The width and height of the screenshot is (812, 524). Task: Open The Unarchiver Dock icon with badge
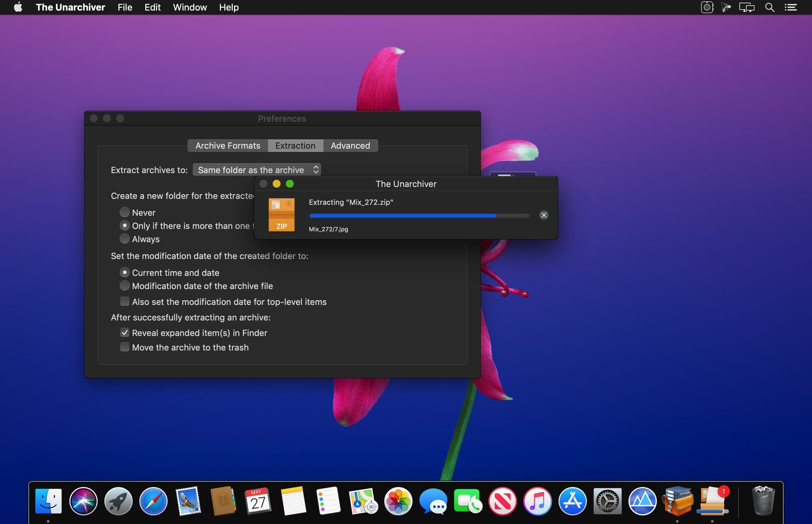point(713,501)
